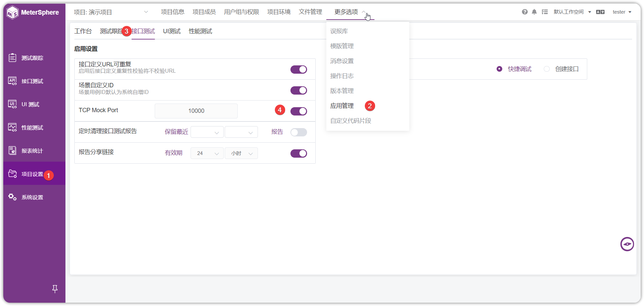Switch to the UI测试 tab
644x306 pixels.
(x=172, y=31)
